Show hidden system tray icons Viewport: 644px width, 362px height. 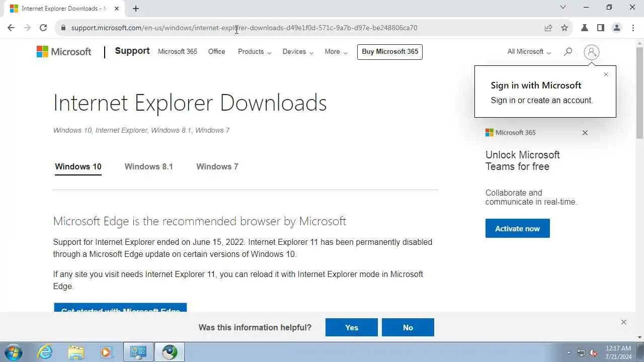tap(569, 352)
